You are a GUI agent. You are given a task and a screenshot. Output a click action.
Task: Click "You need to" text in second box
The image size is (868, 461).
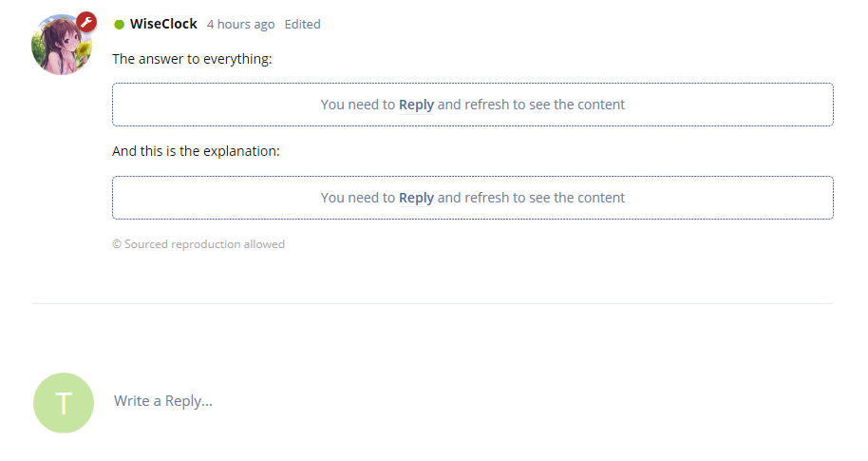click(x=358, y=198)
